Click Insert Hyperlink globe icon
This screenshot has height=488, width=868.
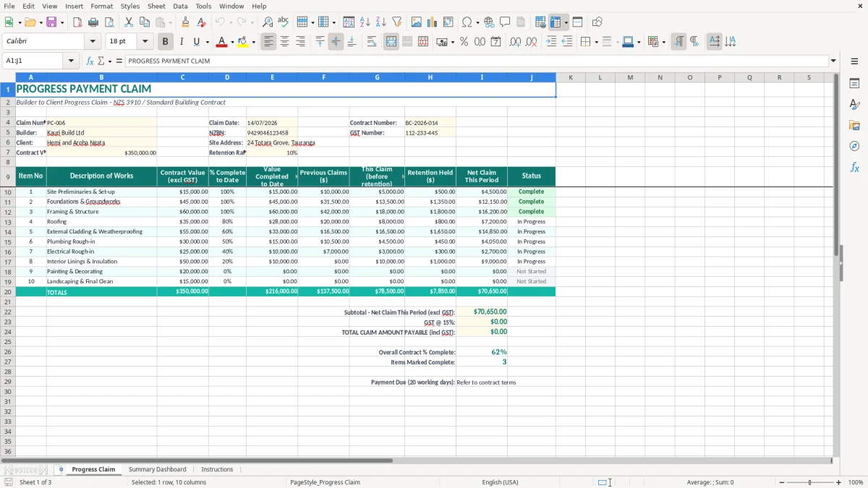(489, 22)
